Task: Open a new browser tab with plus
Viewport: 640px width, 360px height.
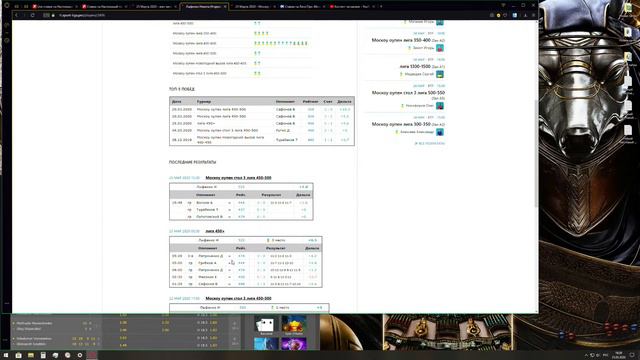Action: point(381,7)
